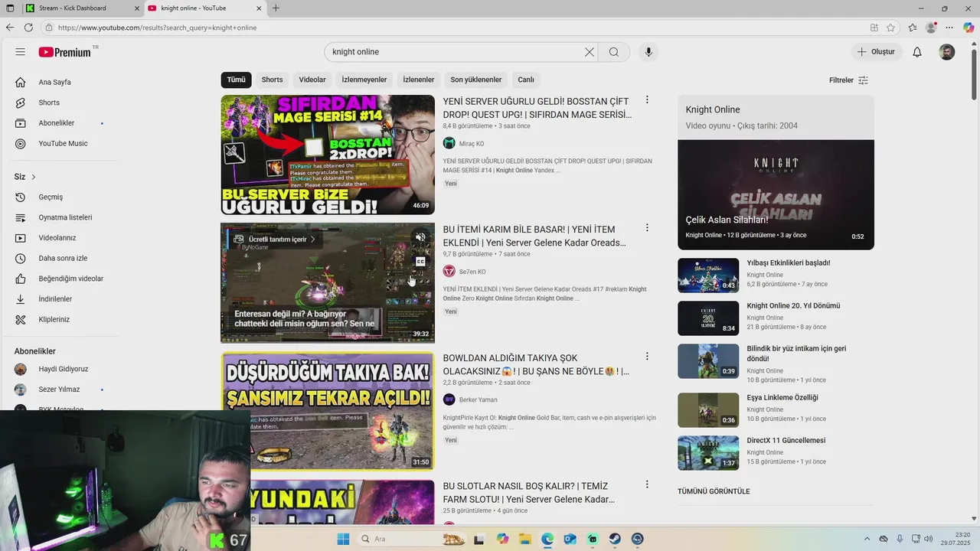
Task: Open Edge browser from the taskbar
Action: click(547, 540)
